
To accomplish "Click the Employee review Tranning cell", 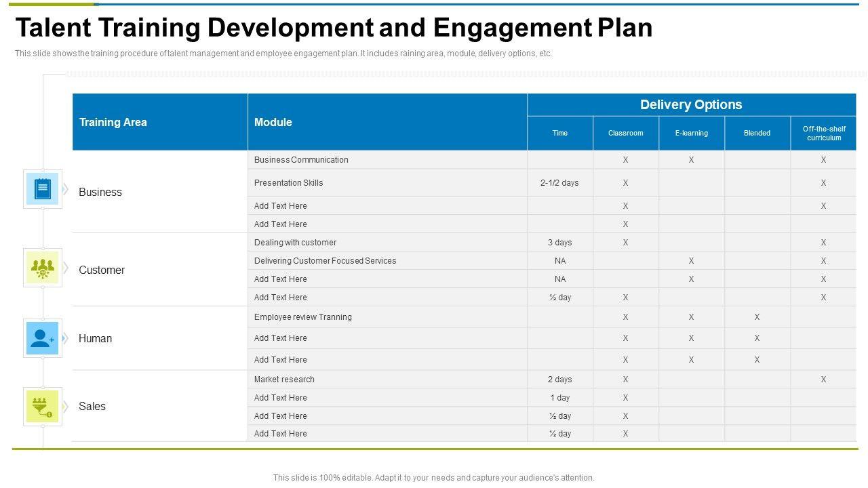I will coord(387,317).
